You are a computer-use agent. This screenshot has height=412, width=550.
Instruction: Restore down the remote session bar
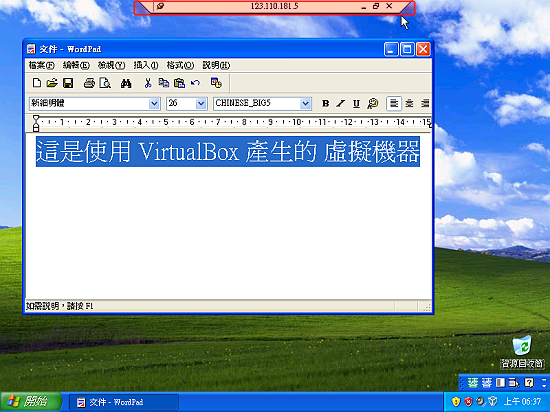(x=376, y=6)
